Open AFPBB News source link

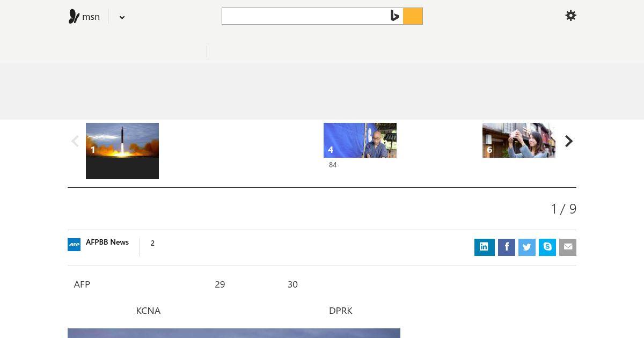[107, 242]
